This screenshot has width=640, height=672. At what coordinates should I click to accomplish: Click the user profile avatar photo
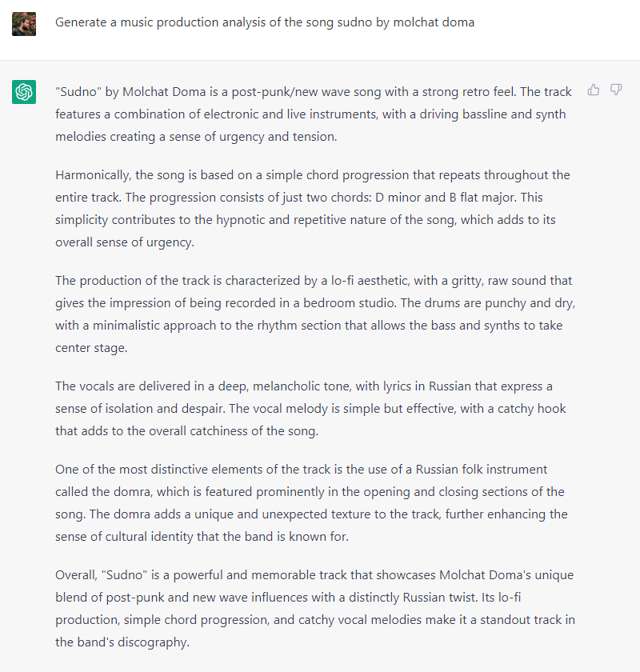point(24,24)
